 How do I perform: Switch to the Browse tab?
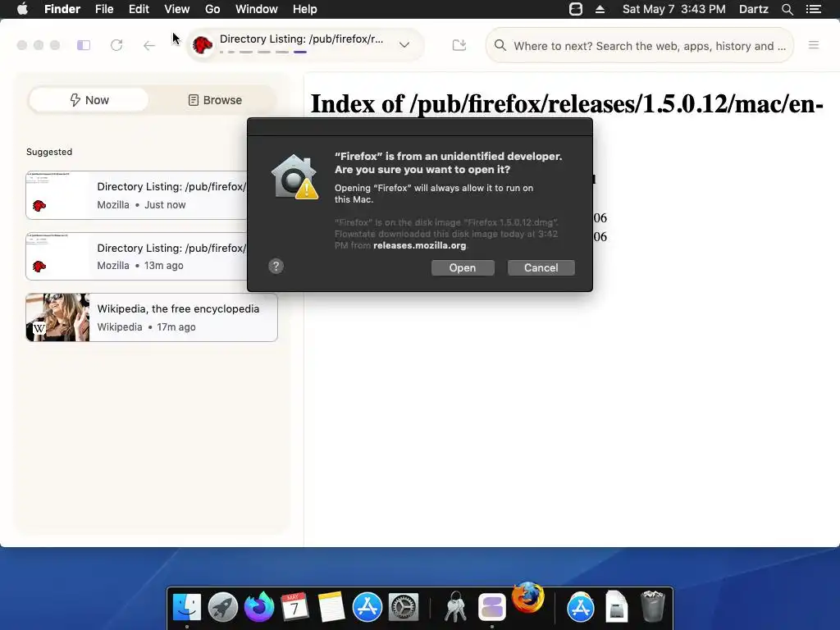pos(215,100)
